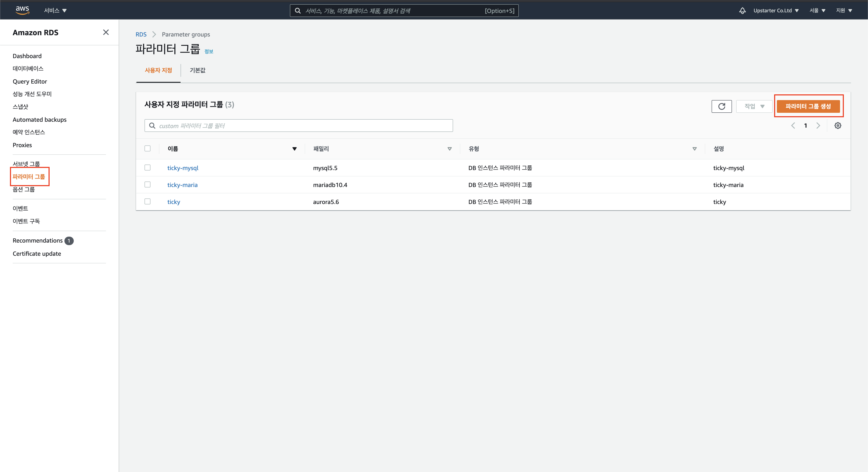
Task: Open Upstarter Co.Ltd account menu
Action: (x=776, y=10)
